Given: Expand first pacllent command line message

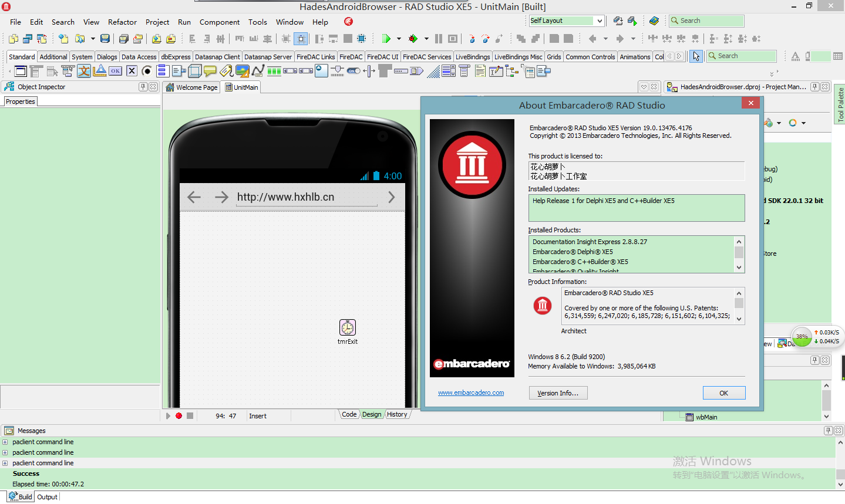Looking at the screenshot, I should (x=5, y=442).
